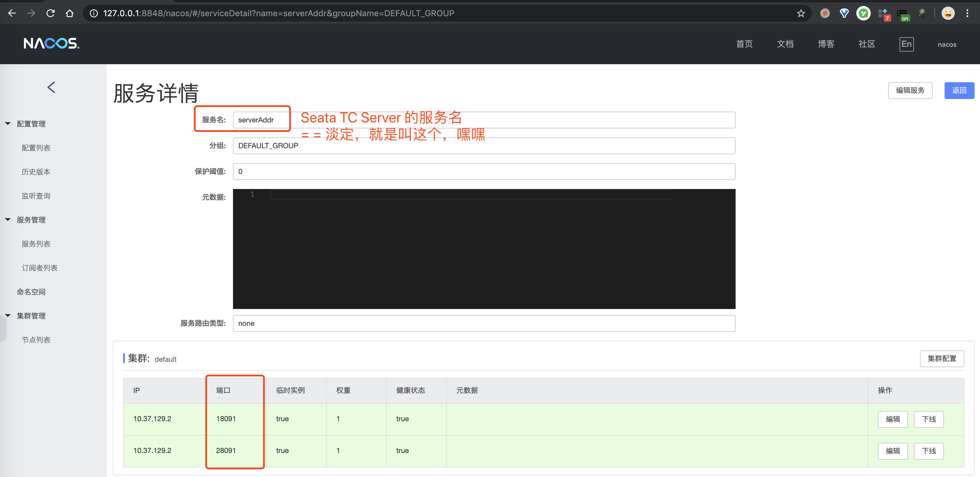
Task: Collapse sidebar with the left chevron
Action: pos(51,87)
